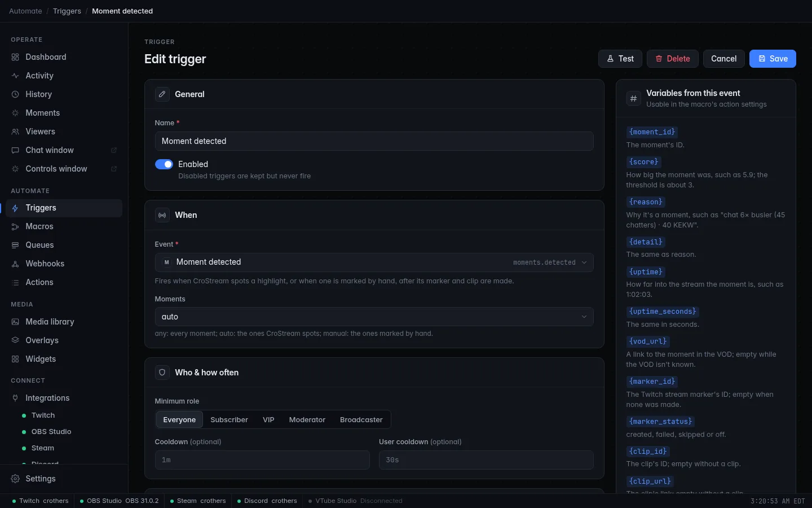Image resolution: width=812 pixels, height=508 pixels.
Task: Select Everyone as minimum role
Action: (179, 419)
